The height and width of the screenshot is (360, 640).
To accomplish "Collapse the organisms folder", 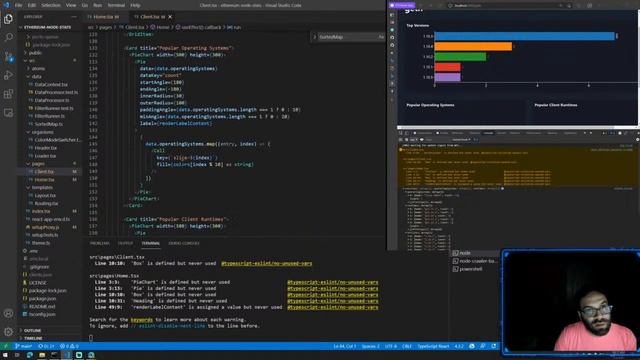I will [x=42, y=132].
